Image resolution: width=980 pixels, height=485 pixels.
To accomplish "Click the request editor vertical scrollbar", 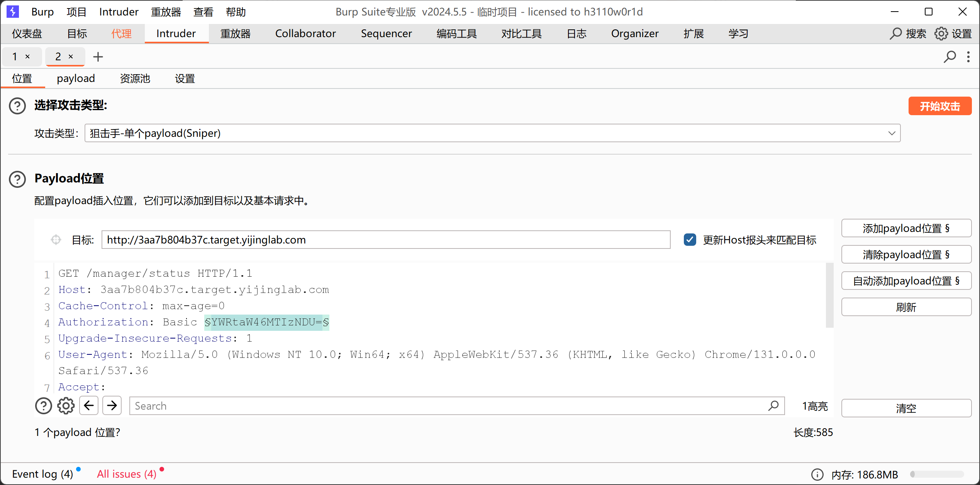I will coord(829,295).
